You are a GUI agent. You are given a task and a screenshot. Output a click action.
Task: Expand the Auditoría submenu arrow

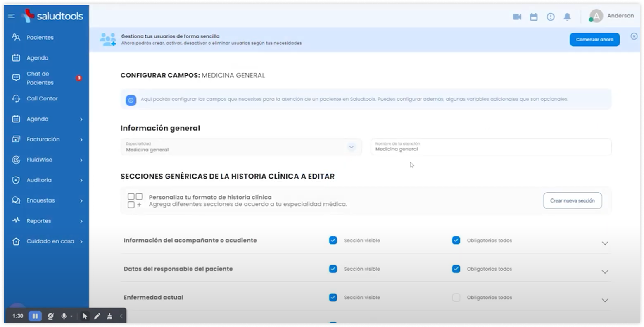[81, 180]
